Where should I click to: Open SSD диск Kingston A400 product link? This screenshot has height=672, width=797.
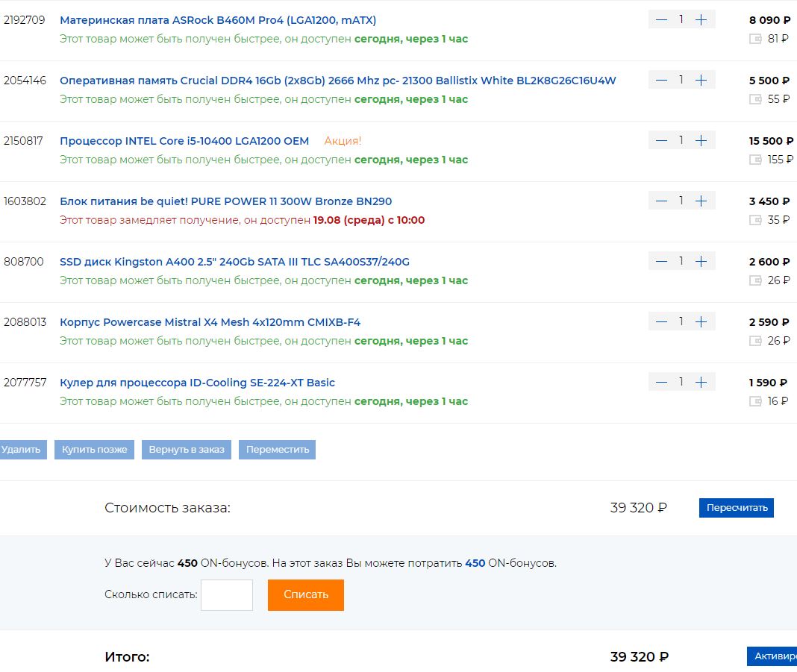click(x=234, y=262)
